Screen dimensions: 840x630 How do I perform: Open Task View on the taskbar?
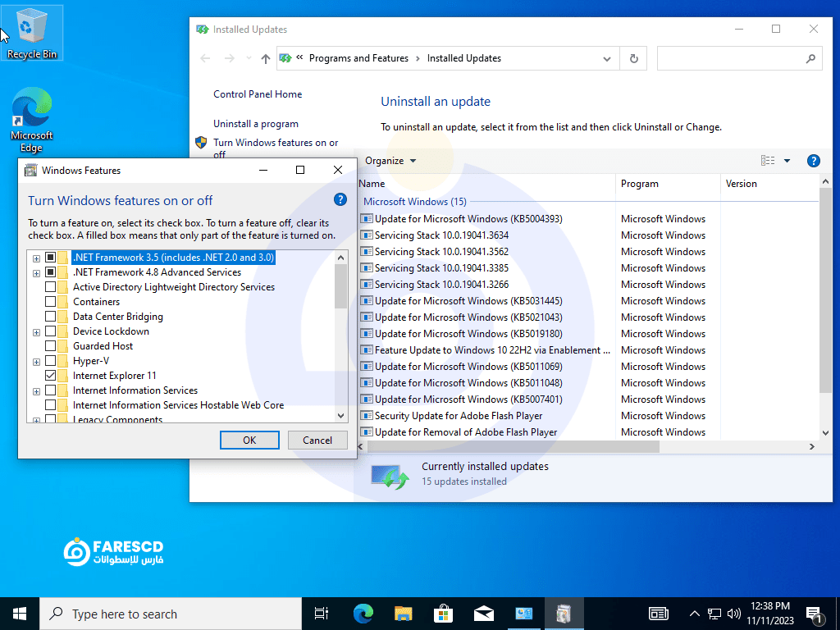(x=322, y=614)
